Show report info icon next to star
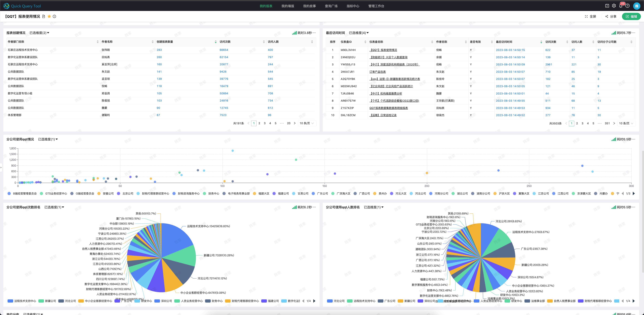This screenshot has width=644, height=315. click(x=54, y=16)
